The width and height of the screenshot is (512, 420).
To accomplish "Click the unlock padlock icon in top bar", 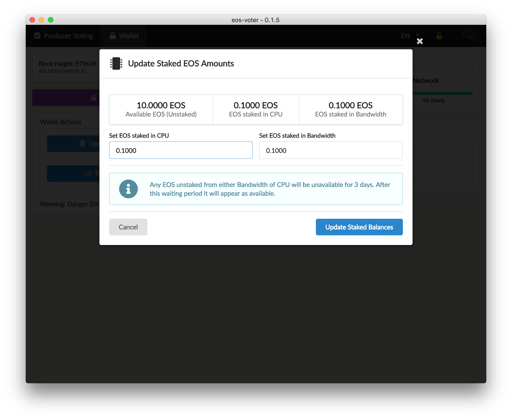I will point(439,36).
